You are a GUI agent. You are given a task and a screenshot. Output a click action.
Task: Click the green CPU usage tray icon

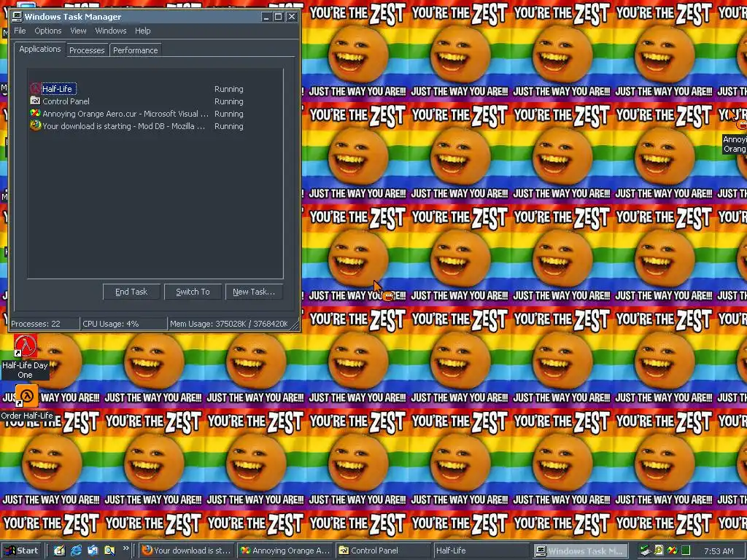(685, 551)
